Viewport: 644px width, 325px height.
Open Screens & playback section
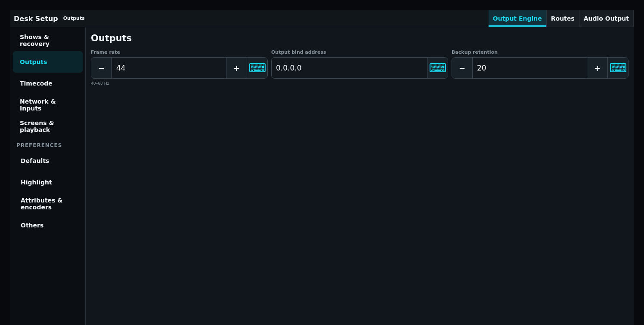48,126
